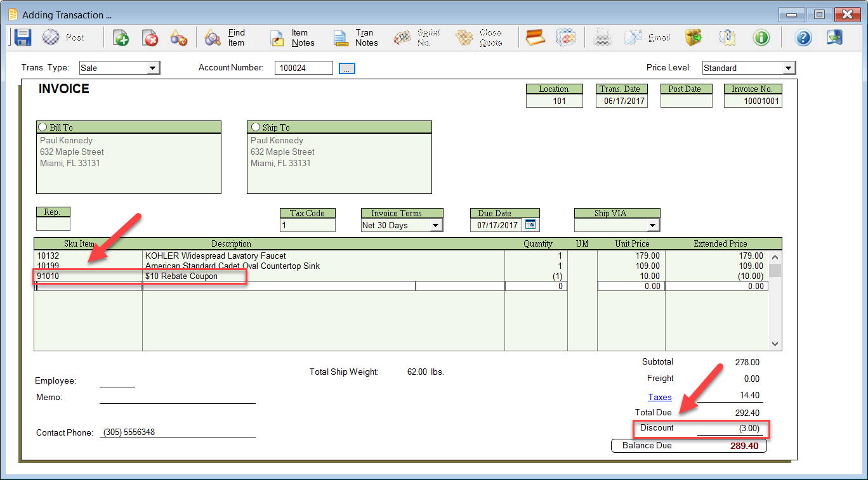Click the Due Date field 07/17/2017

click(x=497, y=225)
